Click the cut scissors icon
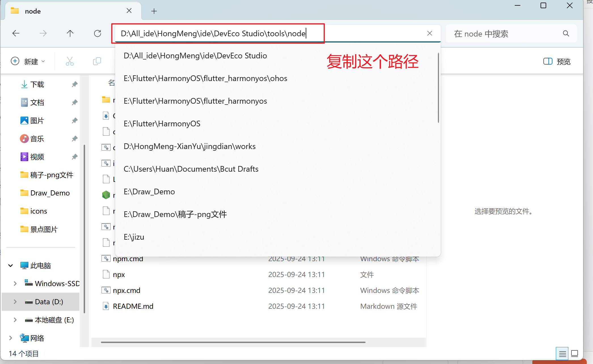 click(69, 61)
